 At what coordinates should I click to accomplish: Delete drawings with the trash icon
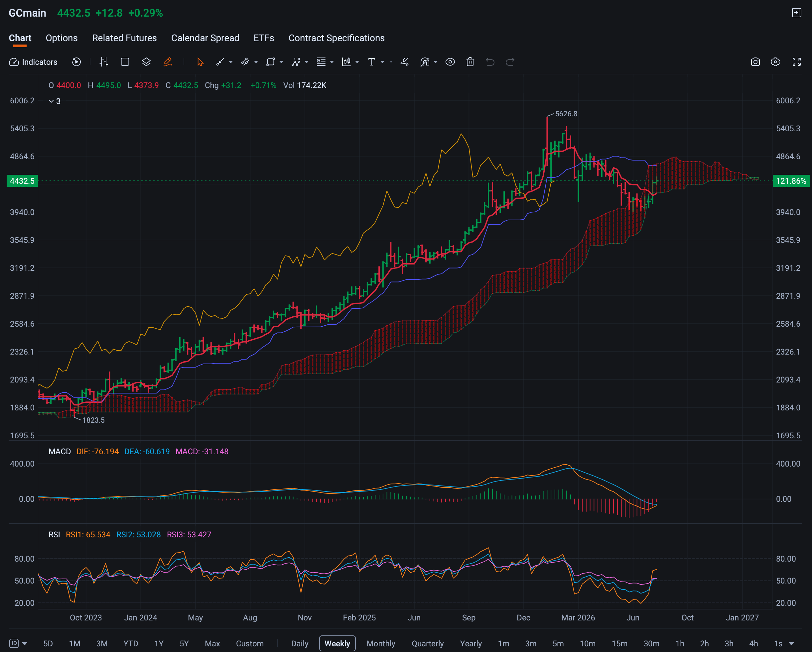(470, 62)
